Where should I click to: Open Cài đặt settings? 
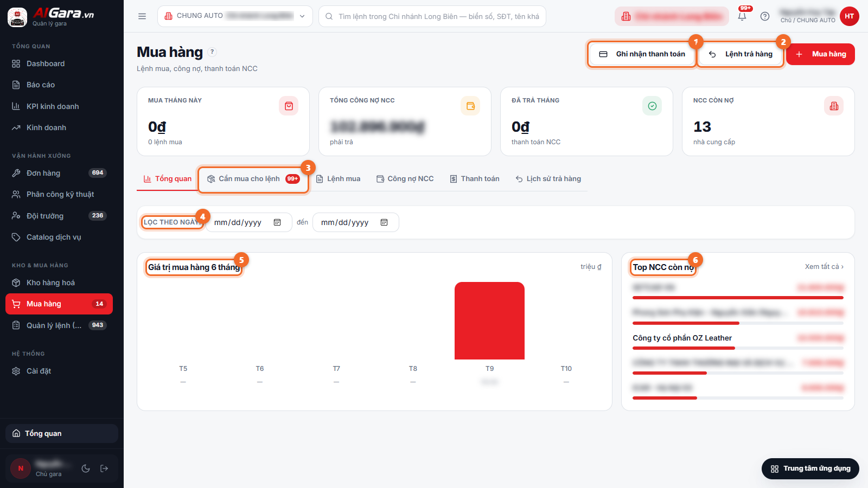pyautogui.click(x=59, y=371)
